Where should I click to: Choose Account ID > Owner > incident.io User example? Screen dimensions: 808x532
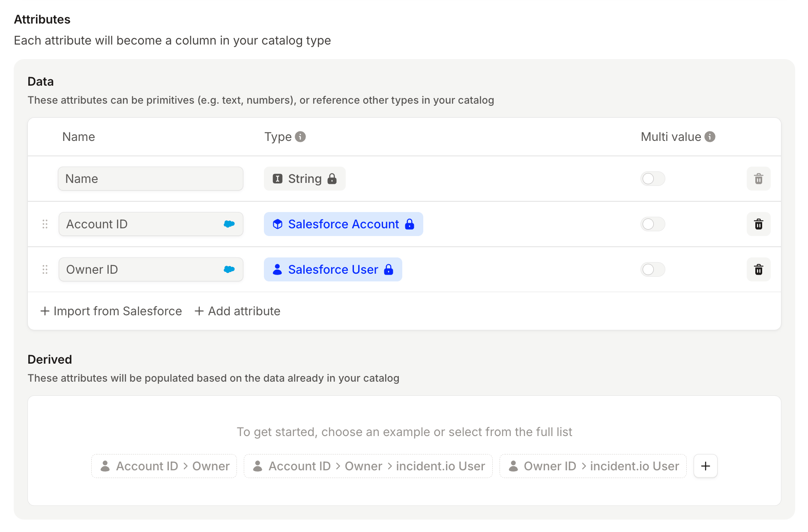tap(368, 466)
